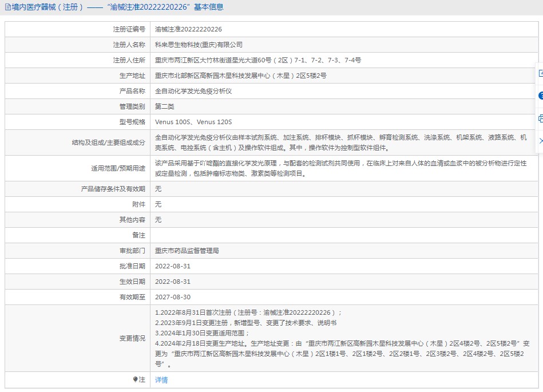Select change entry 4 about 2024年2月18日变更生产地址
The width and height of the screenshot is (543, 392).
pos(342,354)
